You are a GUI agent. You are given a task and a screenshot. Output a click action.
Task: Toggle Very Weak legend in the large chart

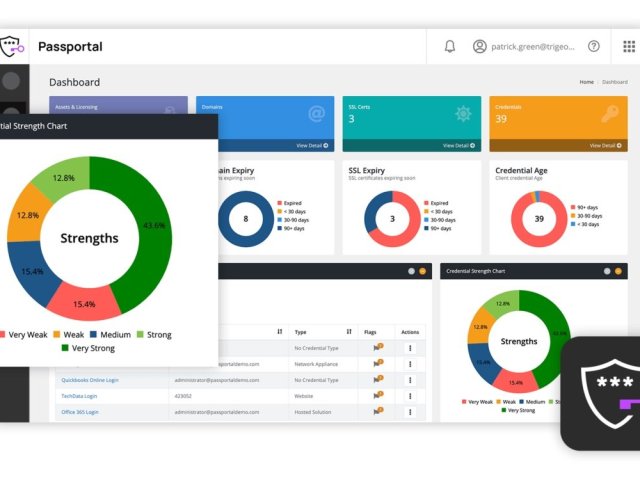pyautogui.click(x=24, y=334)
